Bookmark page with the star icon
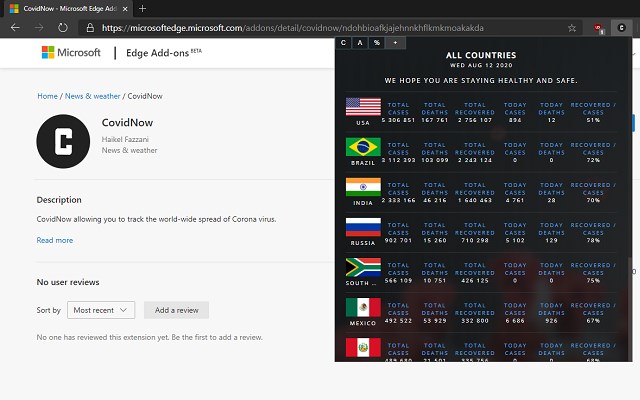Viewport: 640px width, 400px height. coord(572,28)
